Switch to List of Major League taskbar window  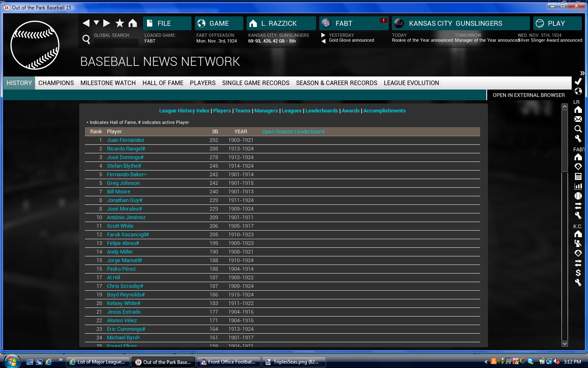click(x=98, y=362)
